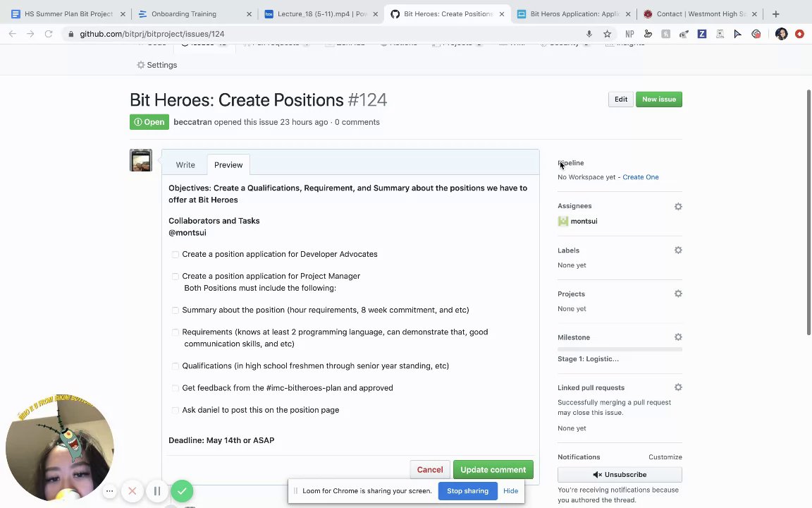Check the Developer Advocates application task
The width and height of the screenshot is (812, 508).
[176, 255]
